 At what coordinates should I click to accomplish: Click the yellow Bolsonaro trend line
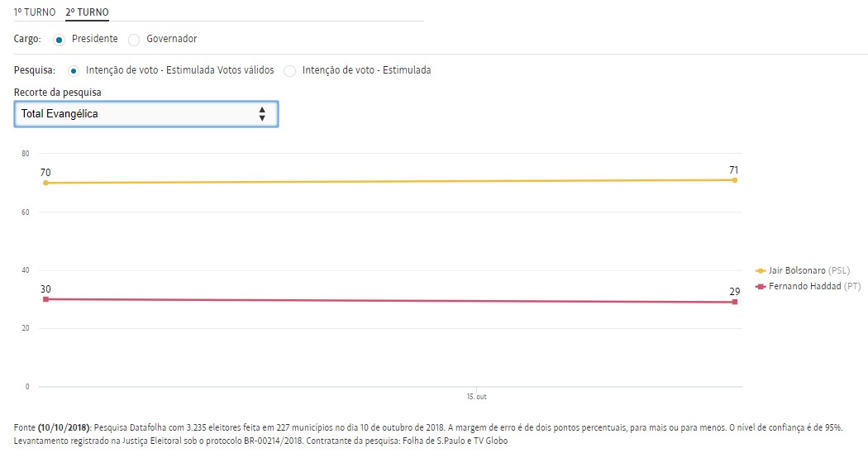tap(389, 181)
